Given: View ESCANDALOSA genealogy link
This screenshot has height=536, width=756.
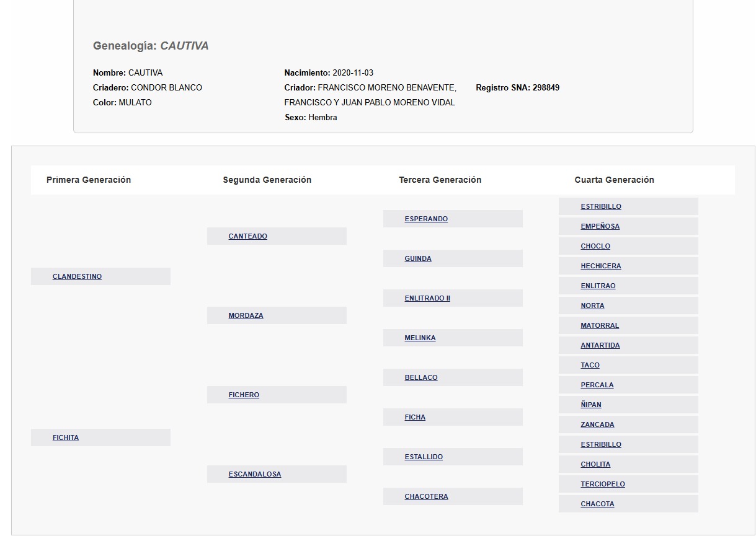Looking at the screenshot, I should coord(254,475).
